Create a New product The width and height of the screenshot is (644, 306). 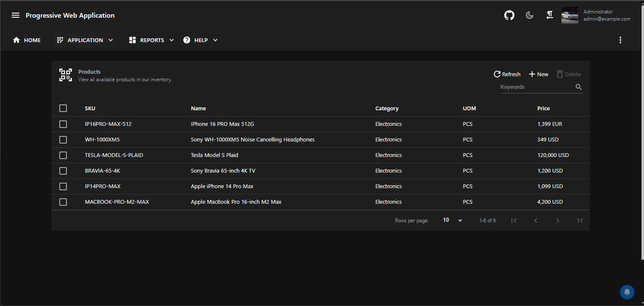coord(538,74)
